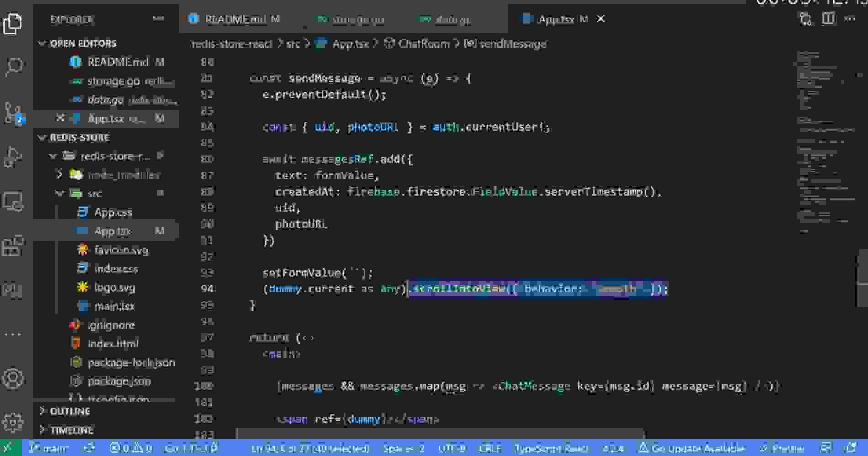Split the editor using the top-right icon
The width and height of the screenshot is (868, 456).
[828, 19]
